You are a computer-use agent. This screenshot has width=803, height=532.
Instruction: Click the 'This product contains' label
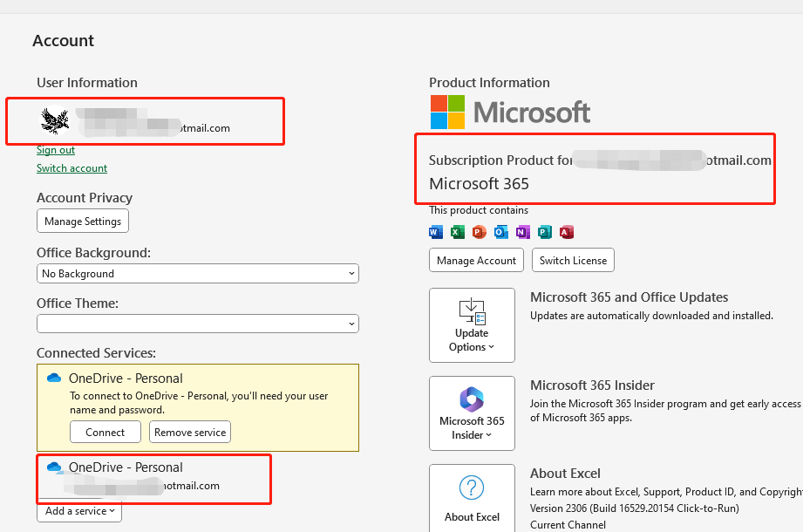(x=479, y=210)
